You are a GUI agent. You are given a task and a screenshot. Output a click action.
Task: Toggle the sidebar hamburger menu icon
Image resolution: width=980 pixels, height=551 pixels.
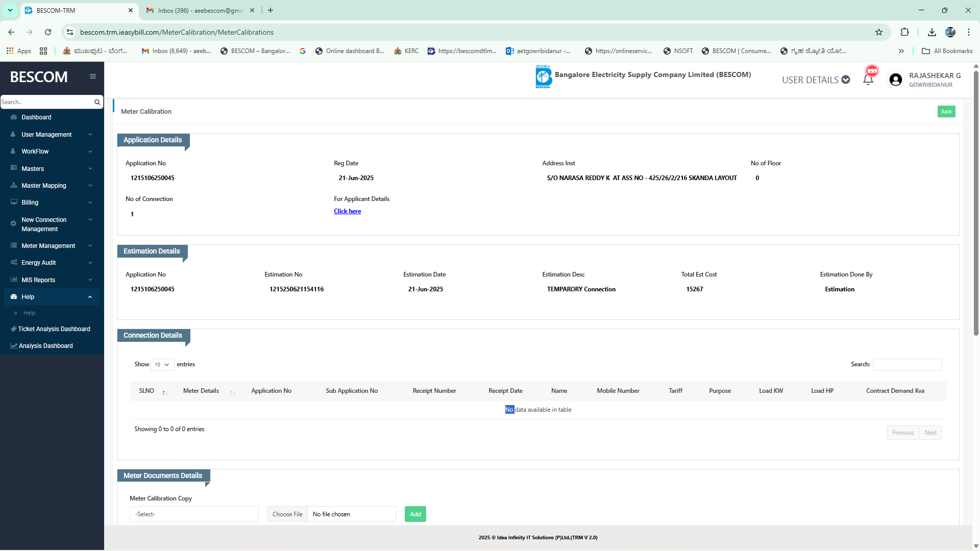(93, 77)
